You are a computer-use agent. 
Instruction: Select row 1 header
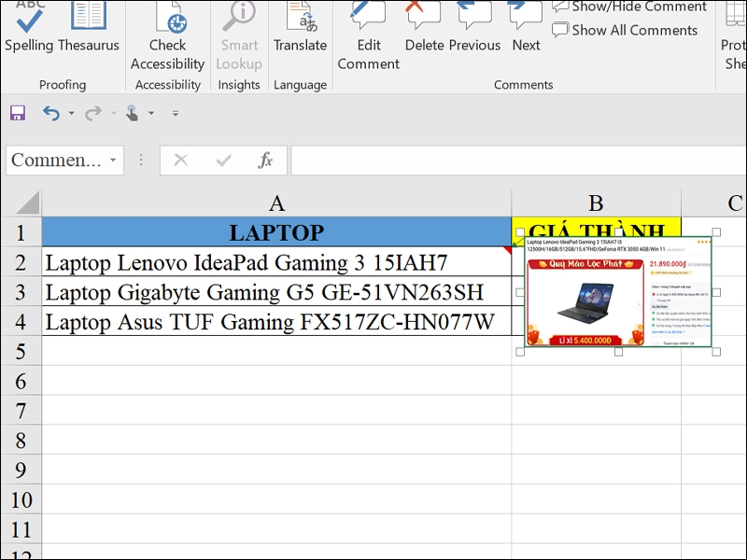(21, 232)
